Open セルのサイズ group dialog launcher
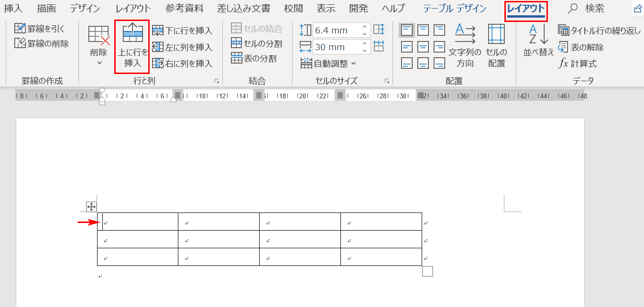This screenshot has height=307, width=644. [387, 81]
